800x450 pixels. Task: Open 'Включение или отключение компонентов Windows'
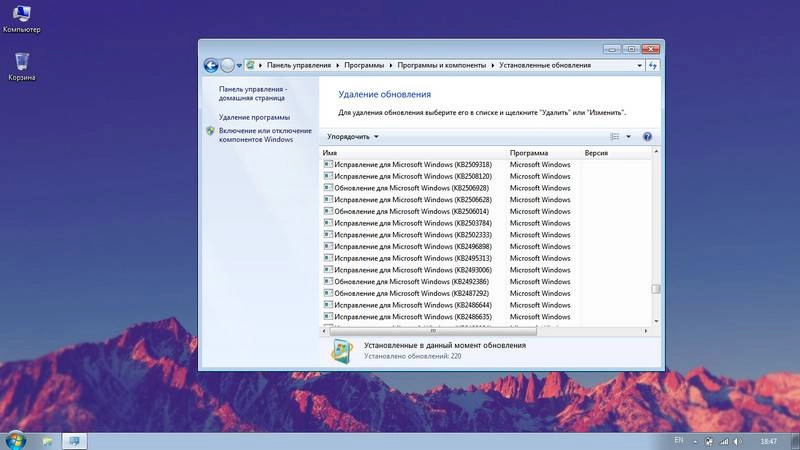click(265, 135)
